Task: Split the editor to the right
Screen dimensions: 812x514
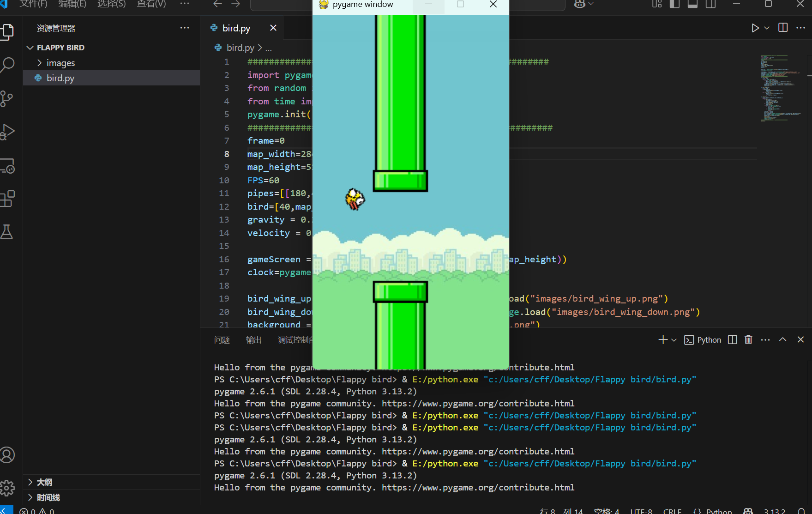Action: pos(783,28)
